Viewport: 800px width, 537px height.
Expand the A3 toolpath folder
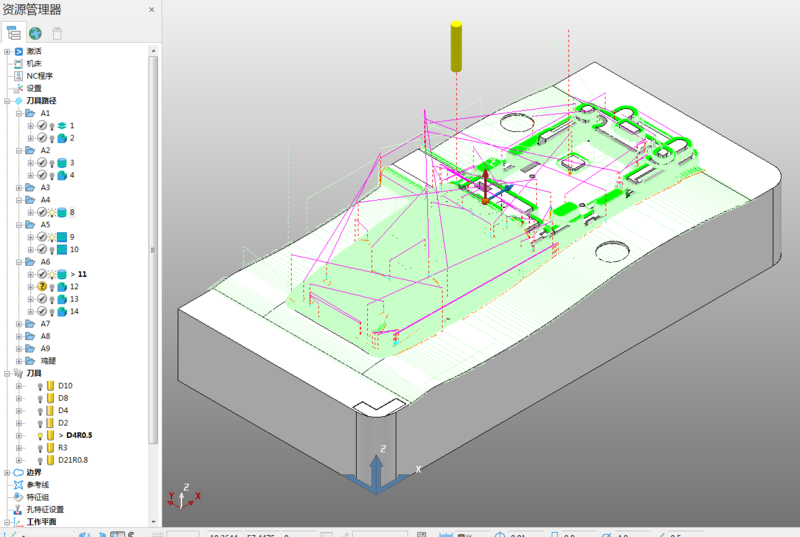19,187
